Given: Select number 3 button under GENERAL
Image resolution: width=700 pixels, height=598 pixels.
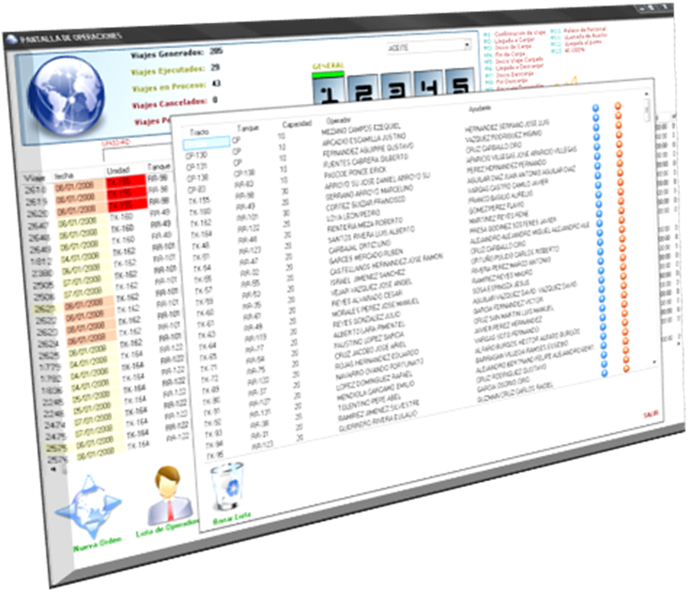Looking at the screenshot, I should 396,85.
